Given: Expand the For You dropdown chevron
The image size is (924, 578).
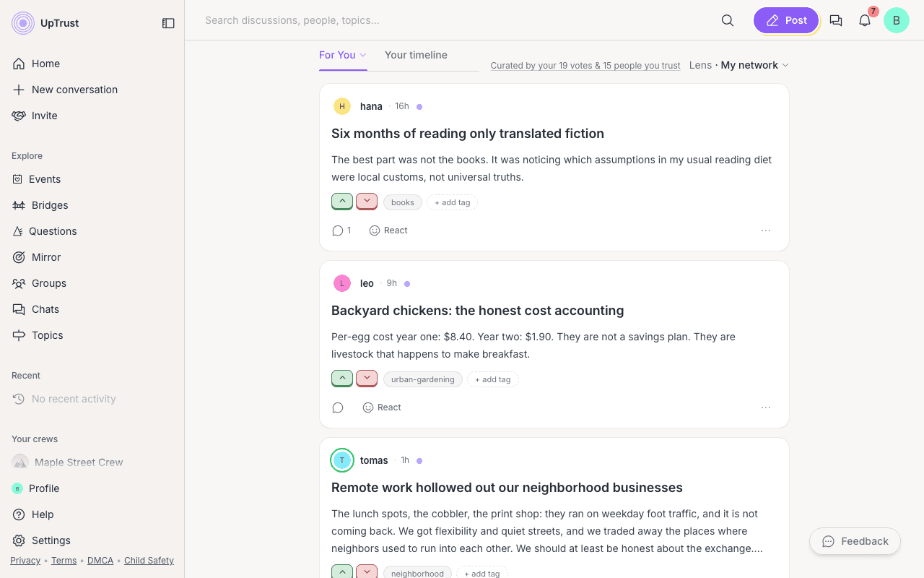Looking at the screenshot, I should [x=363, y=55].
